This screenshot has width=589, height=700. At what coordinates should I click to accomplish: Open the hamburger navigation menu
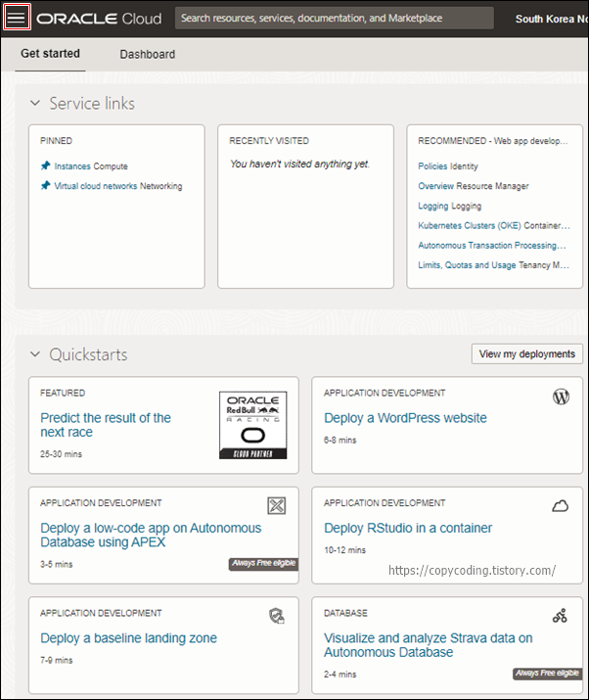pyautogui.click(x=17, y=18)
